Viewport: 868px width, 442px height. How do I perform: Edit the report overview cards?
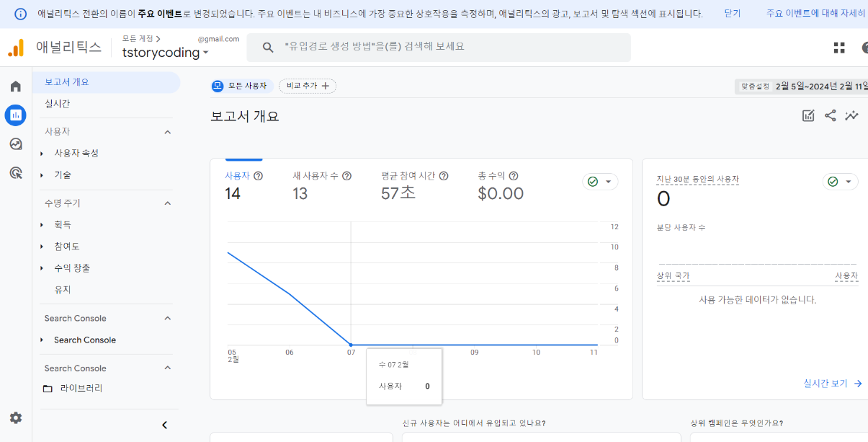tap(807, 115)
